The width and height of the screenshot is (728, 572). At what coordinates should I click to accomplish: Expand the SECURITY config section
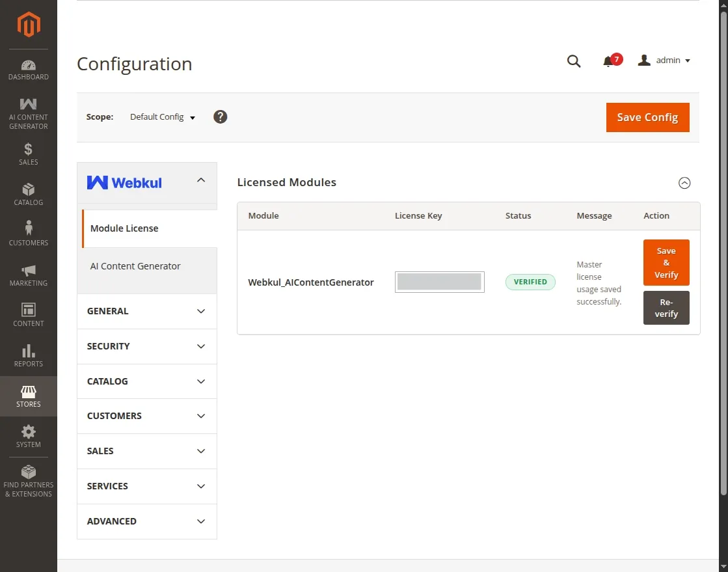[x=147, y=346]
